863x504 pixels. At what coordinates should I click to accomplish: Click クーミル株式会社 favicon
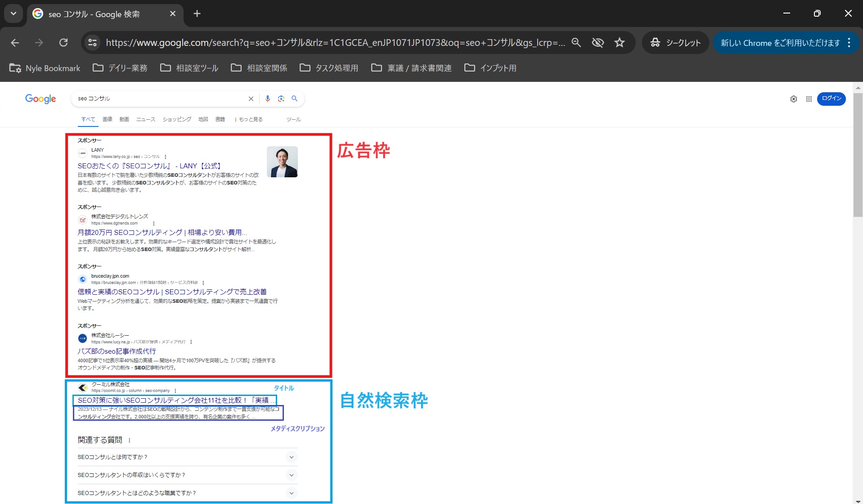(82, 387)
